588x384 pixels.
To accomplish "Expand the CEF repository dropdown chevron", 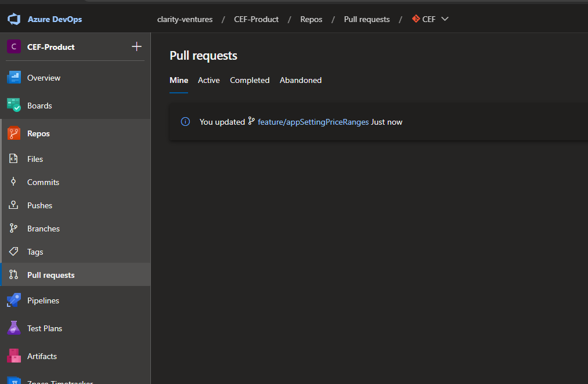I will pos(445,19).
